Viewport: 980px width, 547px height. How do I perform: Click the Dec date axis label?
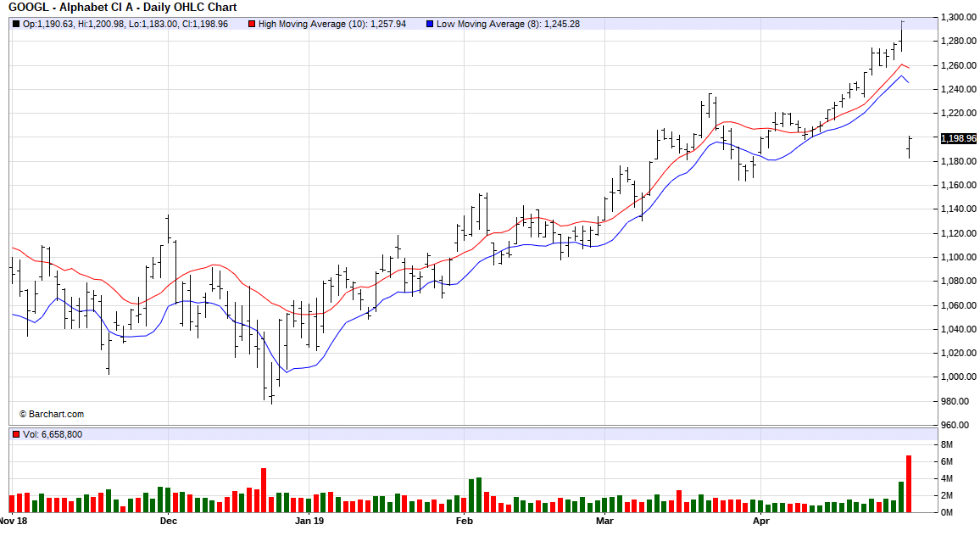point(168,521)
